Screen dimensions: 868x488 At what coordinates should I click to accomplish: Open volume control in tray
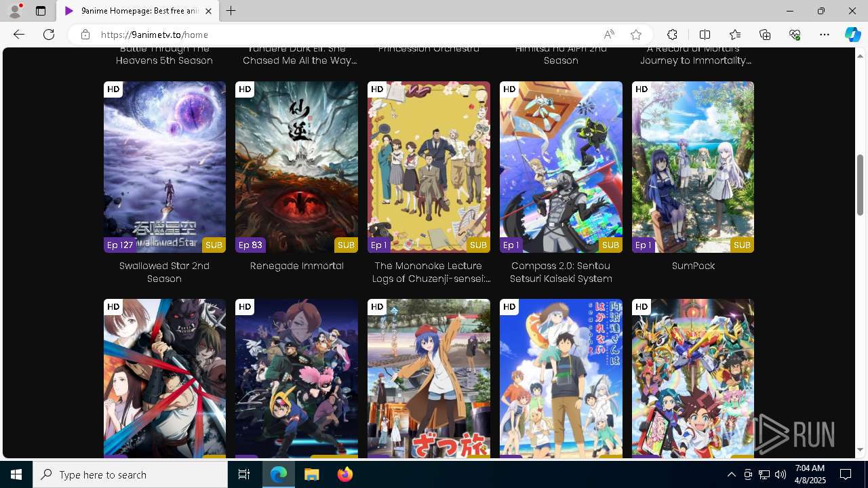pyautogui.click(x=781, y=474)
